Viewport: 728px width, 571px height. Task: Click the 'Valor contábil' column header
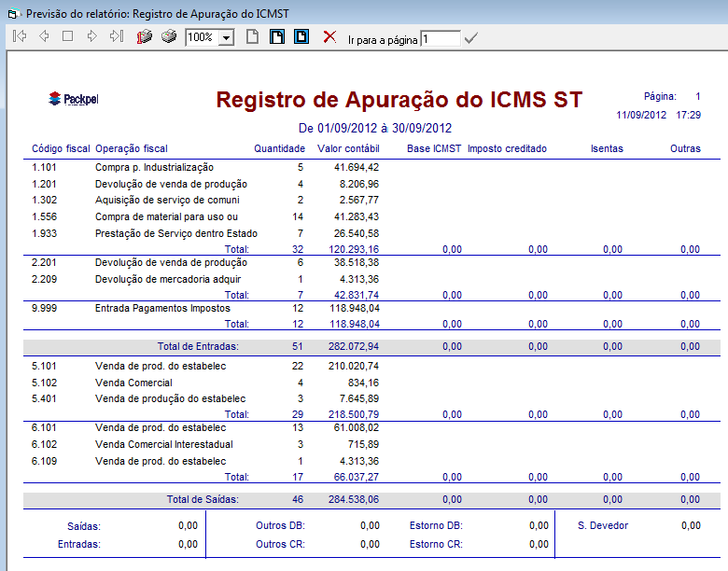point(348,148)
